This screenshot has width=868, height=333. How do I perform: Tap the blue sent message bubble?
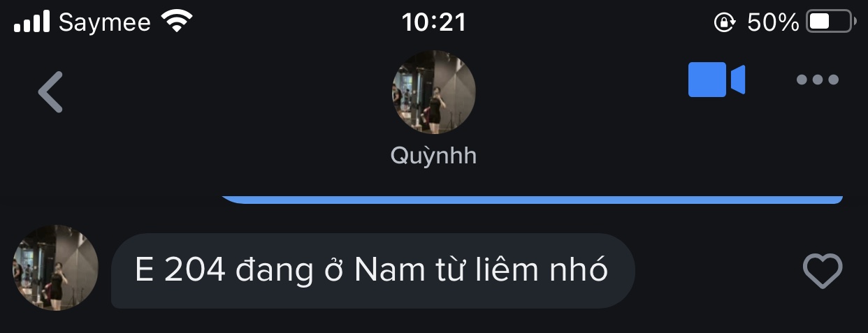click(532, 200)
